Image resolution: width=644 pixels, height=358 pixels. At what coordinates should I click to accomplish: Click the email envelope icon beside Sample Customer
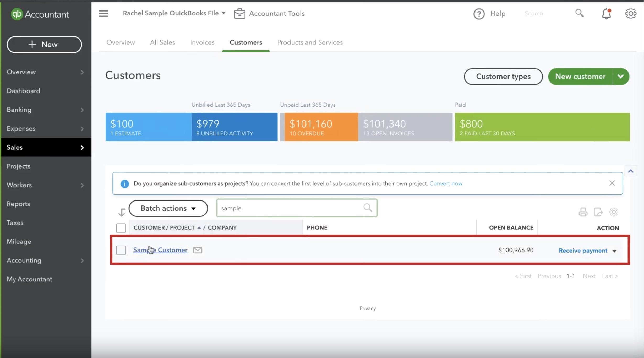198,250
